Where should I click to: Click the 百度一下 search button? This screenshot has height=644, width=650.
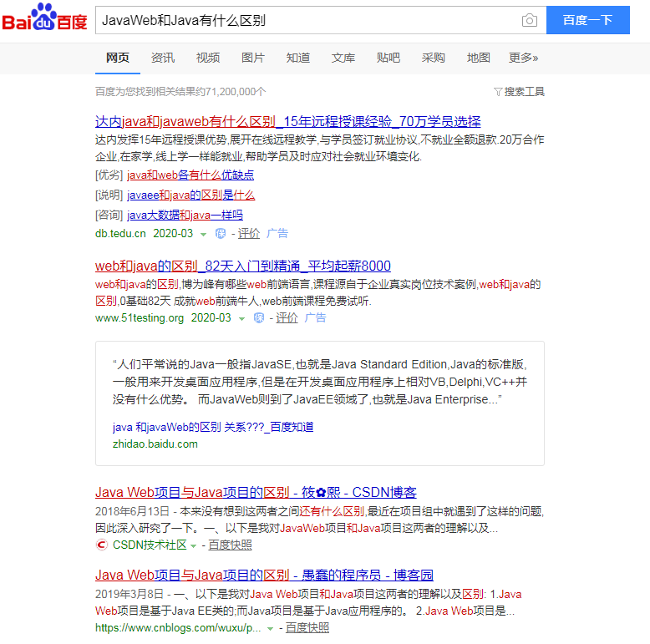point(588,20)
